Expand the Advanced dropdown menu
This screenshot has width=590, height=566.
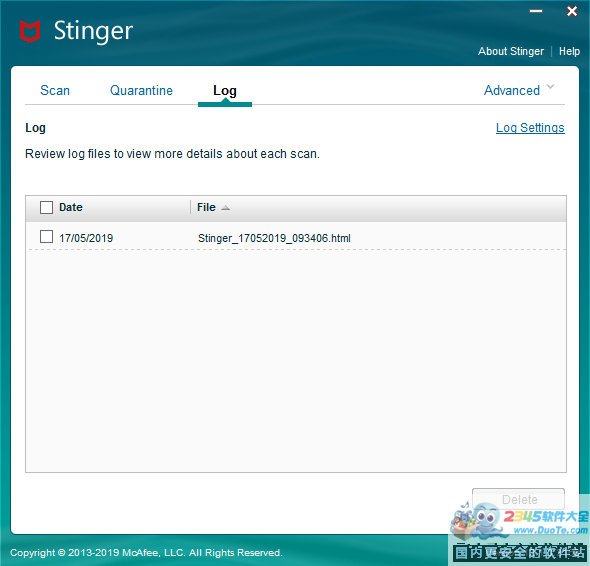click(x=519, y=90)
